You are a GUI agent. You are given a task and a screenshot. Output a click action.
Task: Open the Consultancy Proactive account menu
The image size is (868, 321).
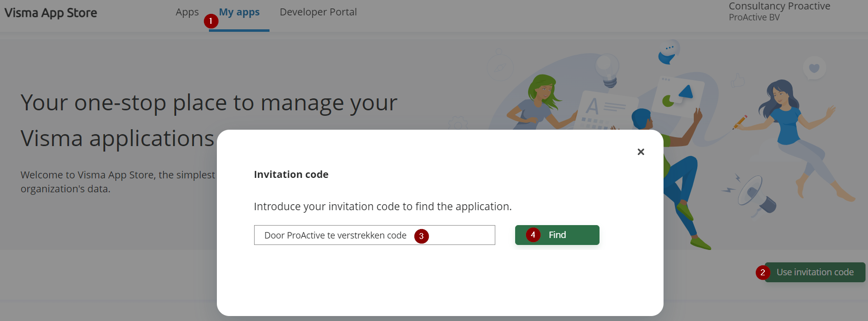click(x=779, y=6)
